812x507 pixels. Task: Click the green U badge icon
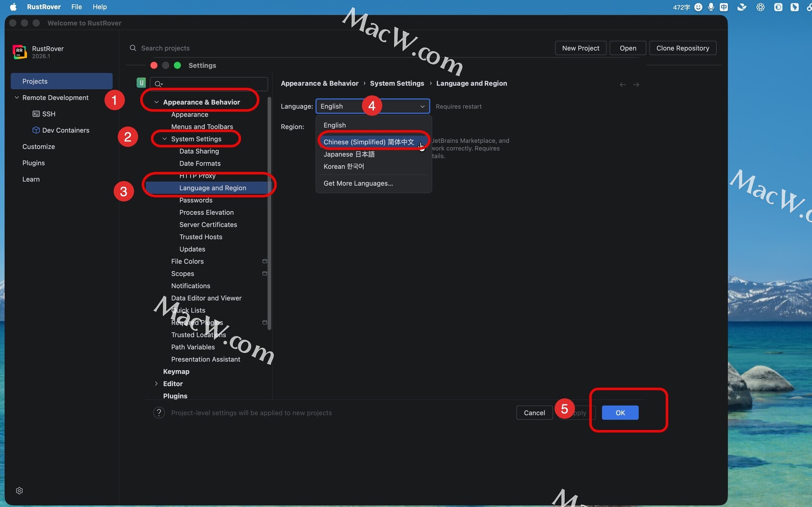coord(141,83)
